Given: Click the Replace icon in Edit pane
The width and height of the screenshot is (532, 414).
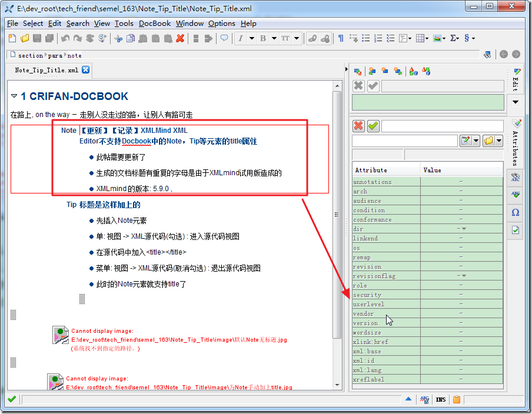Looking at the screenshot, I should (358, 71).
